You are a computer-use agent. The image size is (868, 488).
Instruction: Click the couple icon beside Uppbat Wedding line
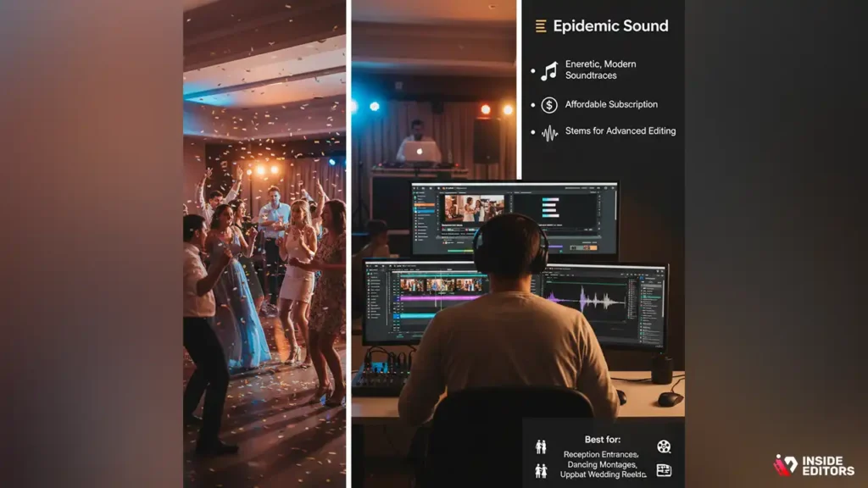pyautogui.click(x=541, y=470)
